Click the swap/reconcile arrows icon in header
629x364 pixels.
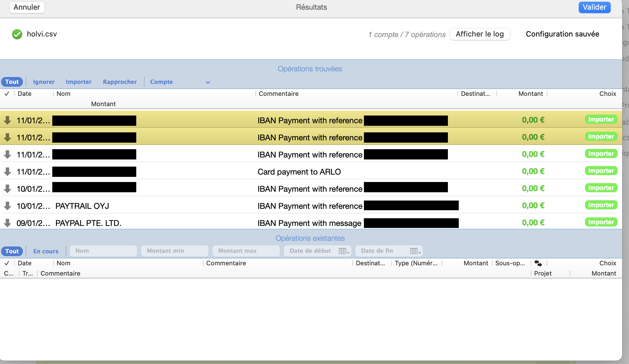click(x=539, y=263)
